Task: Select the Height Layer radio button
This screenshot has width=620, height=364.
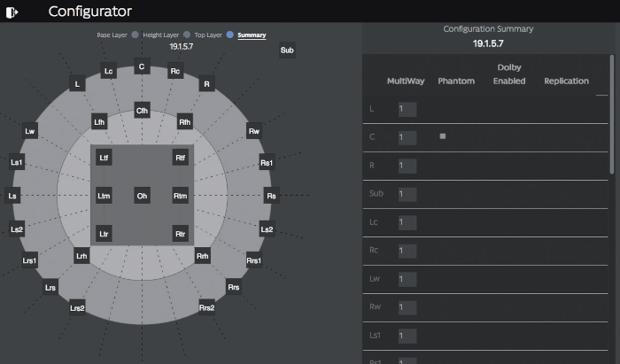Action: pyautogui.click(x=187, y=35)
